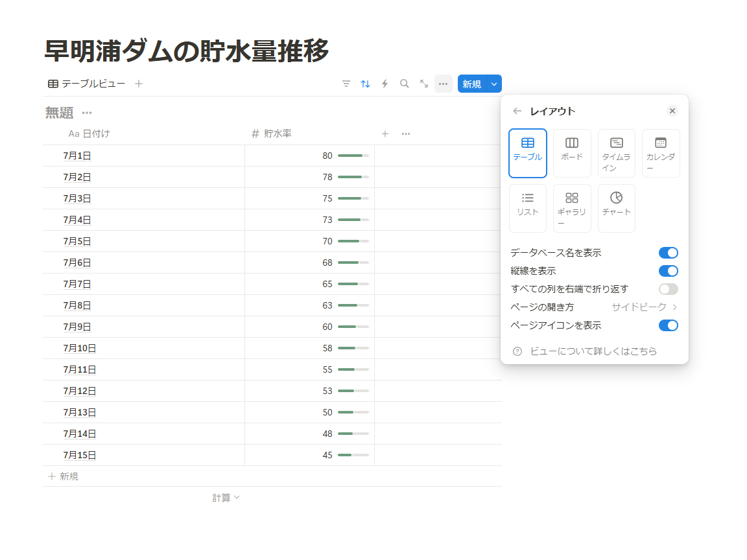747x560 pixels.
Task: Open the 計算 dropdown below the table
Action: coord(226,497)
